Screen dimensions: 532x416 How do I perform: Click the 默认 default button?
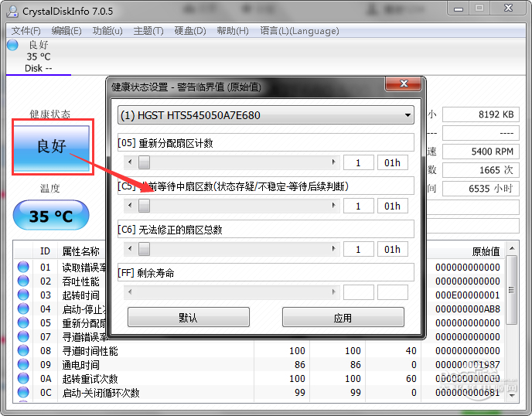[x=189, y=317]
